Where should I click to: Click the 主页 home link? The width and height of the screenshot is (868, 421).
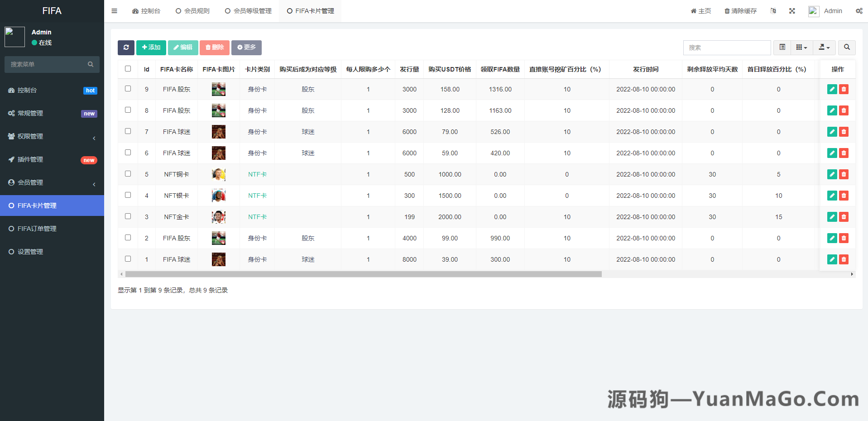(701, 11)
